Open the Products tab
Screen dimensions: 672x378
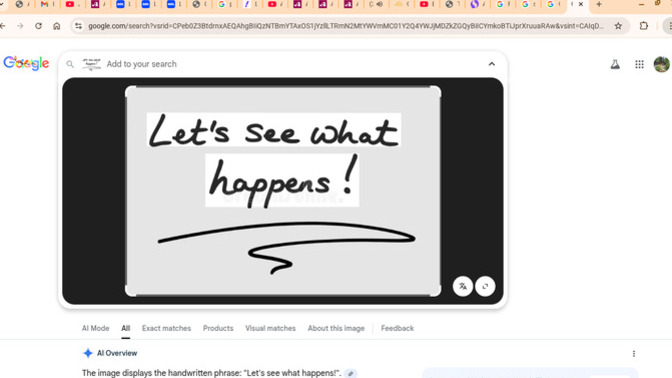(x=218, y=328)
